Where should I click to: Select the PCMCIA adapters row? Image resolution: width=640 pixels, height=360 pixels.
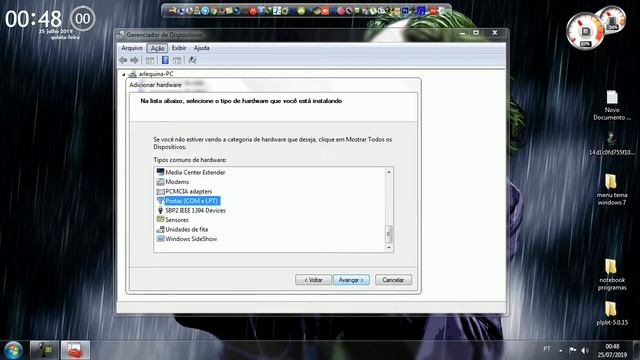tap(189, 191)
